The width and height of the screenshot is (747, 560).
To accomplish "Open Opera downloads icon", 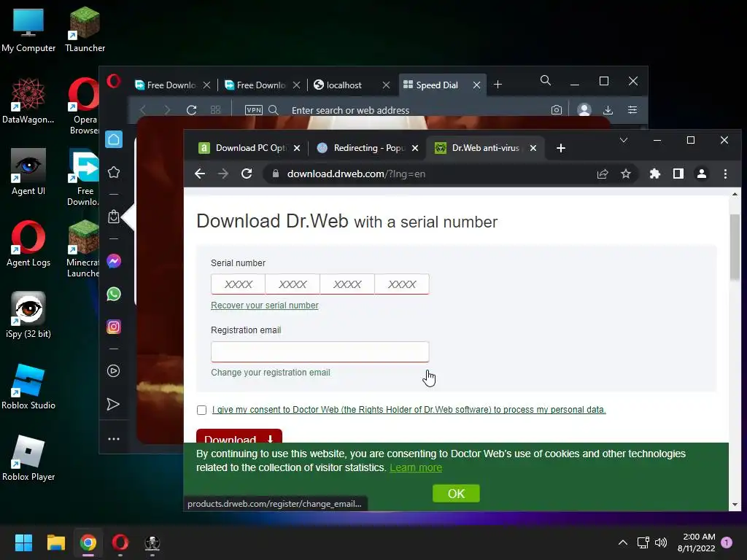I will [x=608, y=110].
